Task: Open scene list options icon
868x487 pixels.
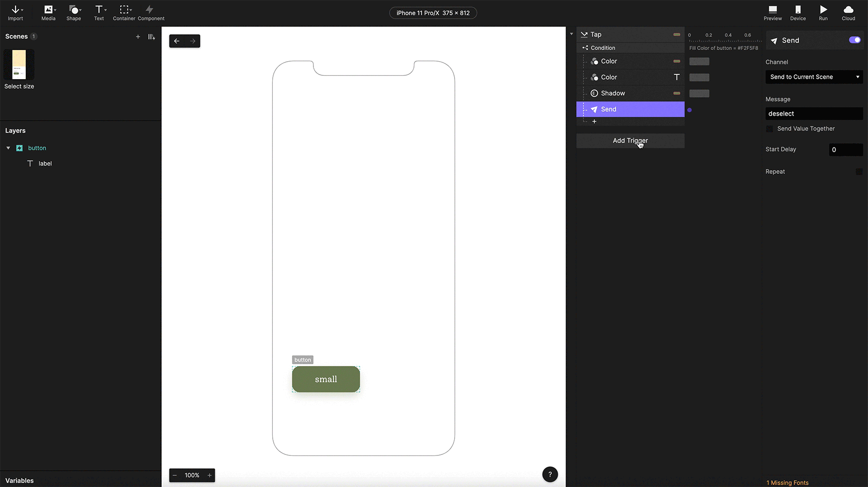Action: [151, 36]
